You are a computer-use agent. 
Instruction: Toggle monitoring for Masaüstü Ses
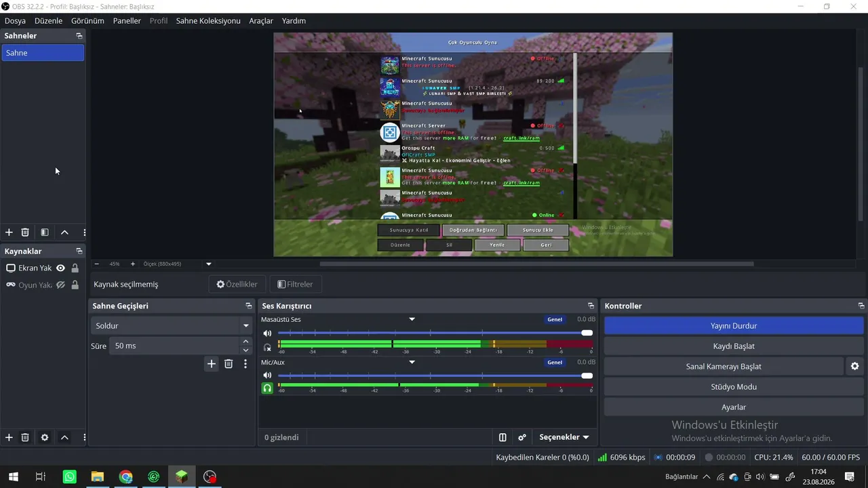click(x=267, y=347)
